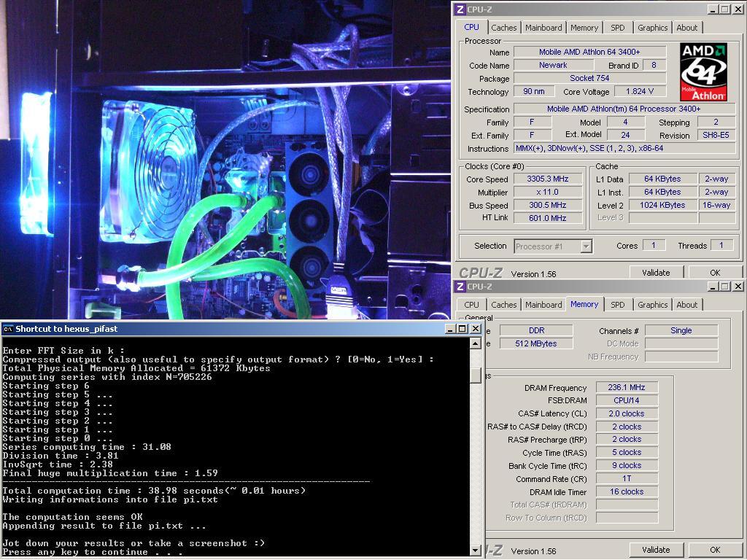Click the DRAM Idle Timer value 16 clocks
This screenshot has height=560, width=747.
coord(627,492)
